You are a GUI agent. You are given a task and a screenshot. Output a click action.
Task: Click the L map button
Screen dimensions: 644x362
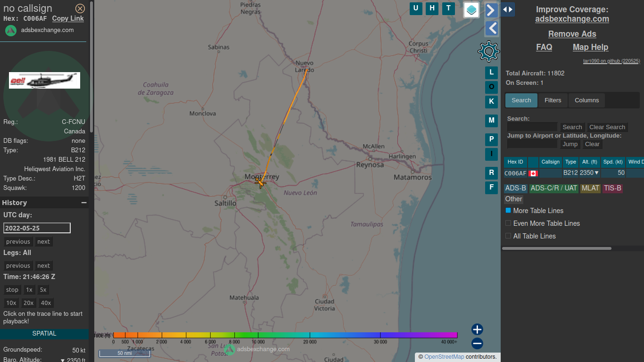click(491, 73)
